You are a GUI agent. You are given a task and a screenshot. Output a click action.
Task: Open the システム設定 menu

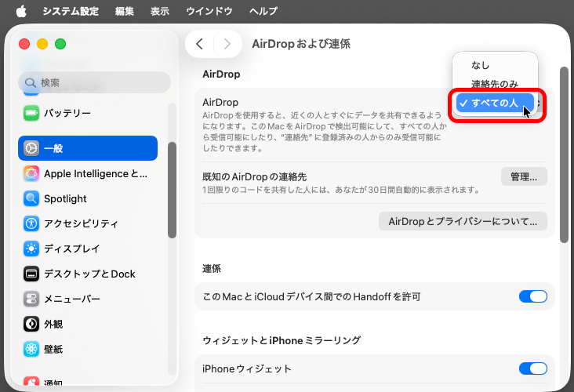click(71, 11)
